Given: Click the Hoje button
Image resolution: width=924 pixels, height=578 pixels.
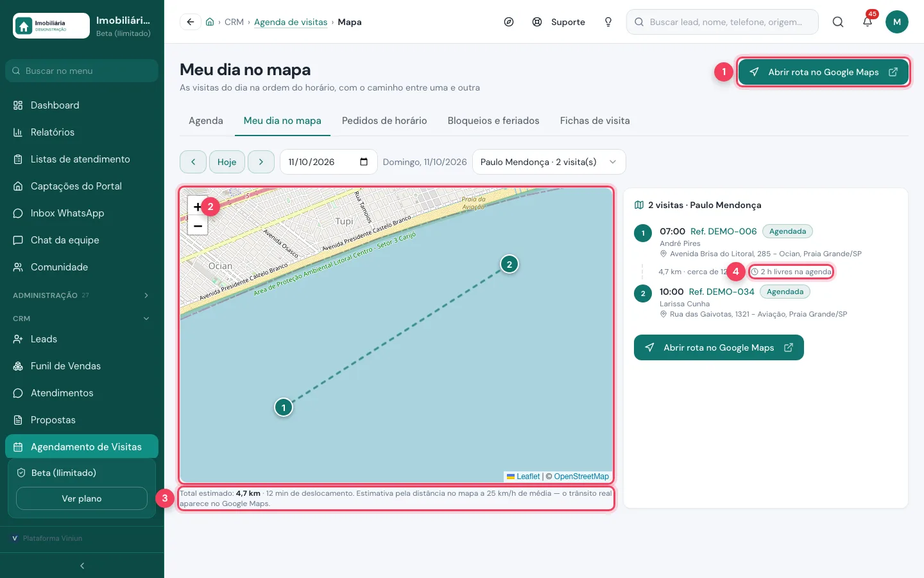Looking at the screenshot, I should pos(227,162).
